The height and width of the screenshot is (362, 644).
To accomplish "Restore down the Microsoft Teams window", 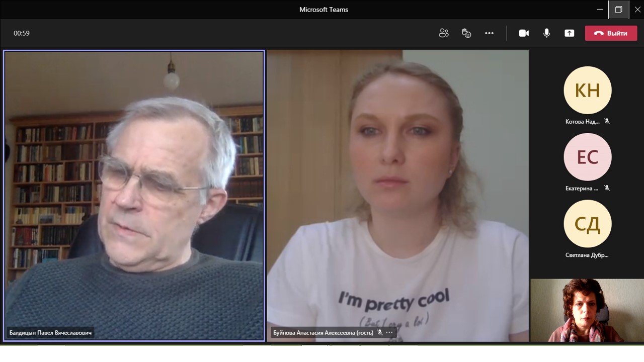I will tap(618, 10).
